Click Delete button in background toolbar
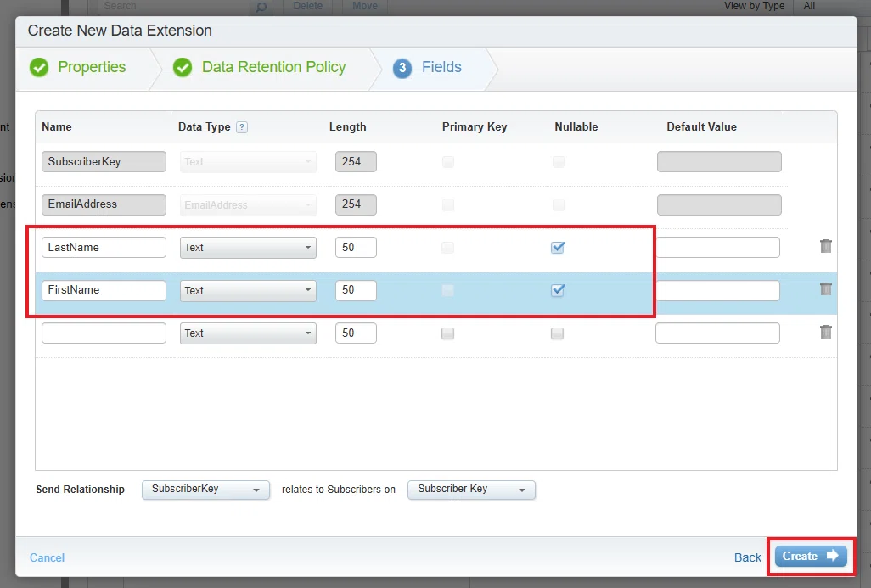 tap(308, 6)
